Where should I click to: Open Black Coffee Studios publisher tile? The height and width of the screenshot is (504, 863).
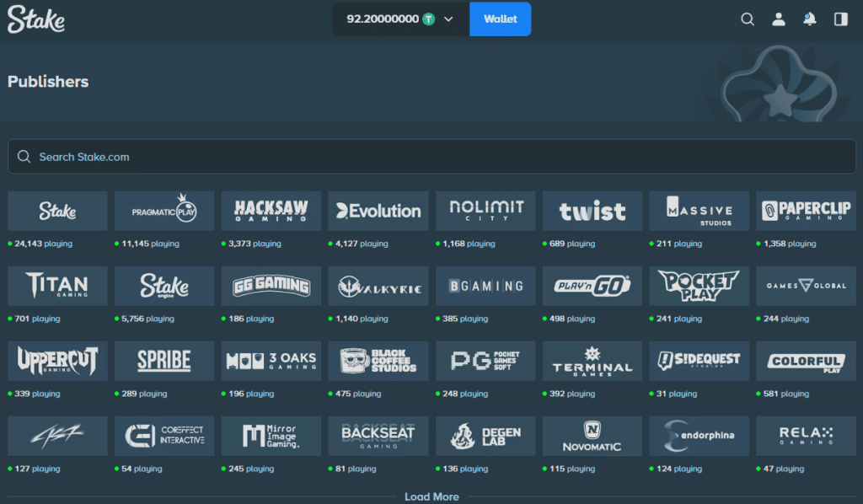click(x=378, y=361)
